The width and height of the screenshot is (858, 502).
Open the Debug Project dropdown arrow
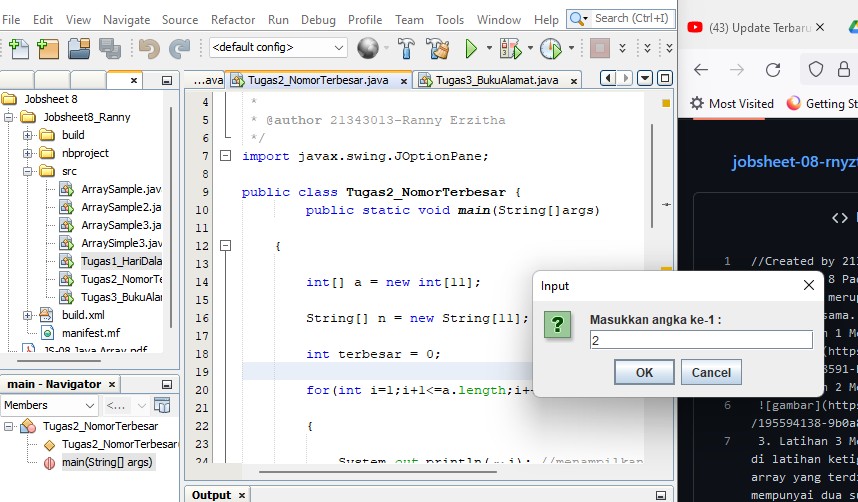coord(530,48)
